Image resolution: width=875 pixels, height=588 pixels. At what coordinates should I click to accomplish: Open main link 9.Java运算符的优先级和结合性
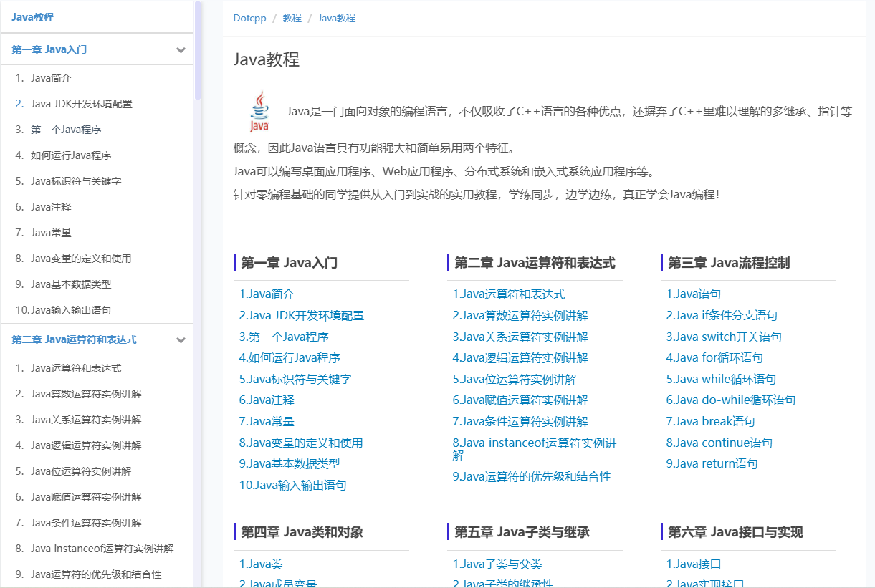tap(532, 477)
